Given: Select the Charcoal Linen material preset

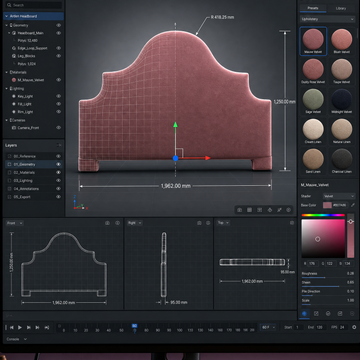Looking at the screenshot, I should 342,161.
